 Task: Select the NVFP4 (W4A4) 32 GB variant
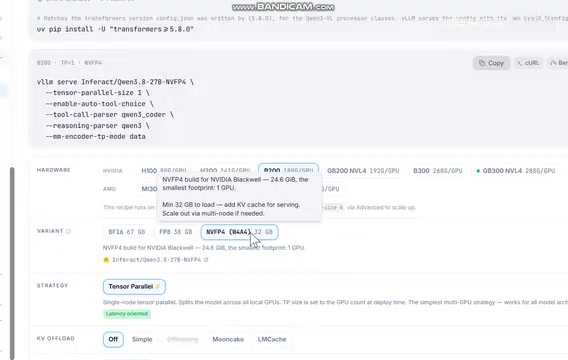[x=239, y=232]
